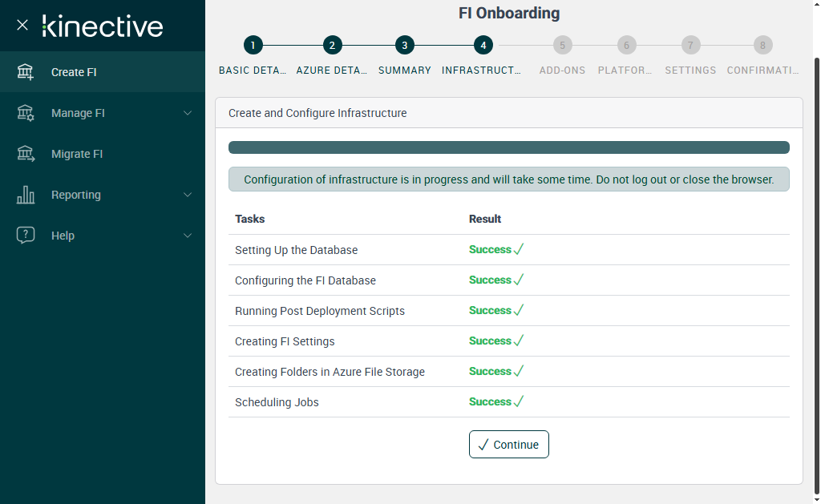Screen dimensions: 821x504
Task: Click the Continue button
Action: point(509,445)
